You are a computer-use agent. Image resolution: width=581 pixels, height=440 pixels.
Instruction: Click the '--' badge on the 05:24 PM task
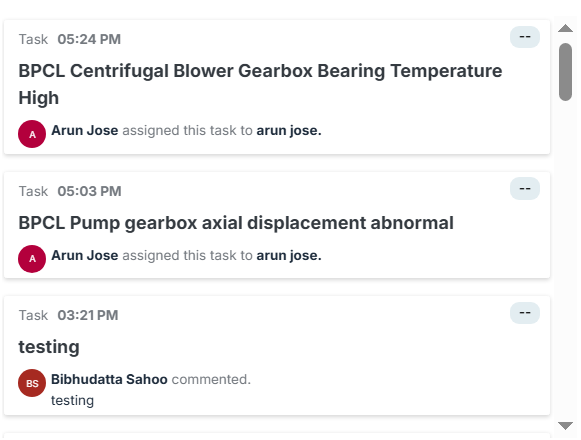coord(525,37)
